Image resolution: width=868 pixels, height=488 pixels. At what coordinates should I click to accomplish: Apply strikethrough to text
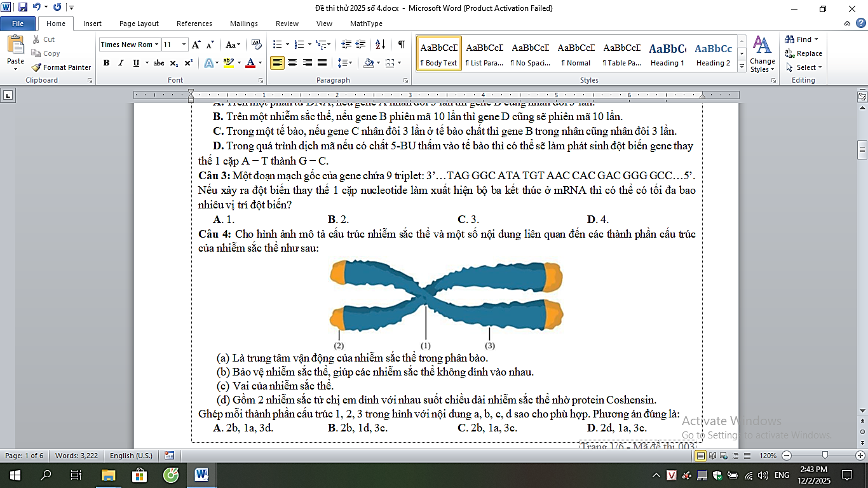pyautogui.click(x=159, y=63)
